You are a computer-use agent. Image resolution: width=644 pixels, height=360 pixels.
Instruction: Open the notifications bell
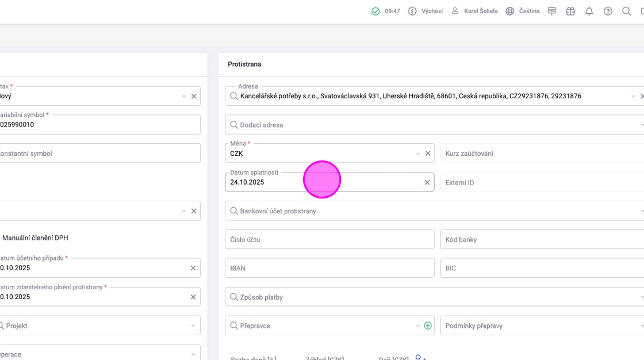point(589,11)
